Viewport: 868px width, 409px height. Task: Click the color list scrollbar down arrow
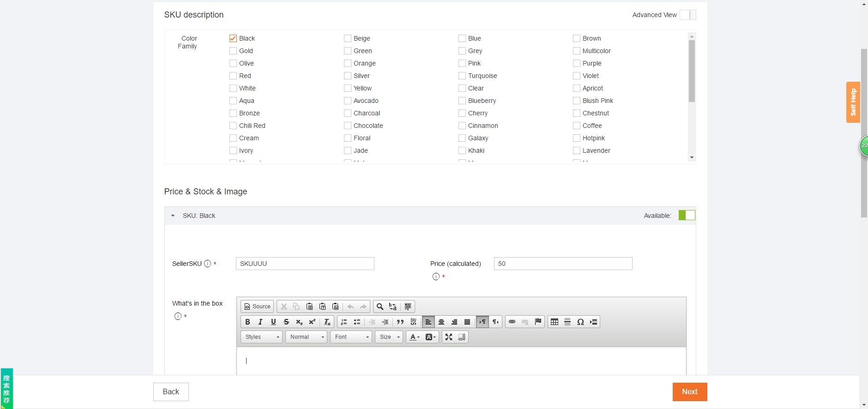click(692, 157)
